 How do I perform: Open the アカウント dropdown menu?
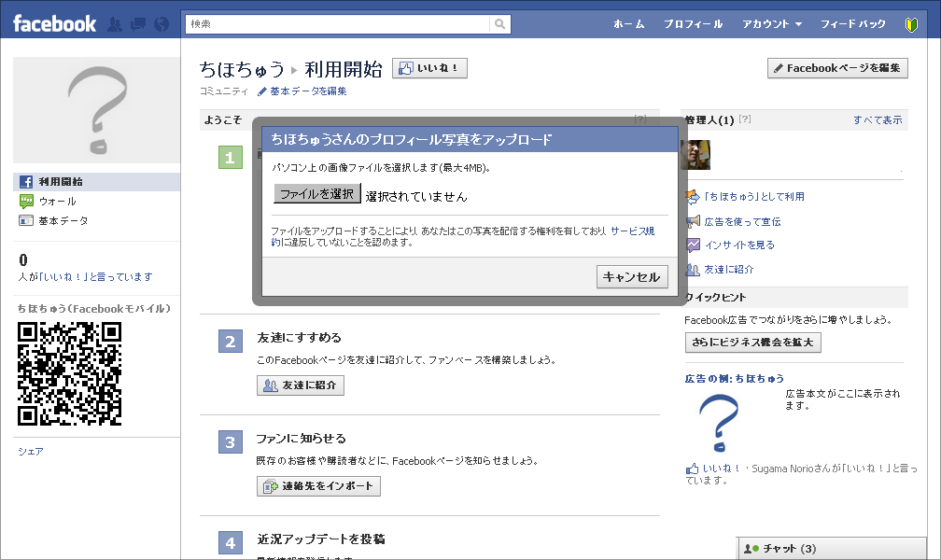click(772, 24)
